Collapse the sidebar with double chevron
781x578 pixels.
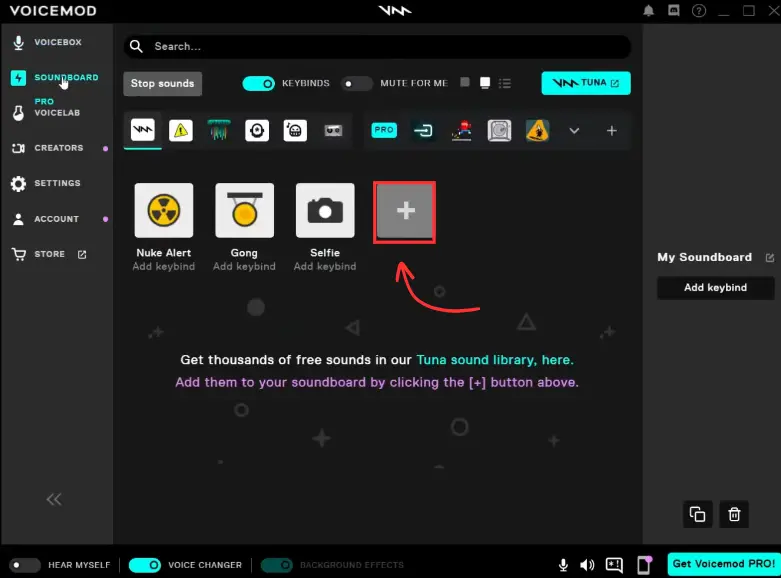tap(54, 499)
